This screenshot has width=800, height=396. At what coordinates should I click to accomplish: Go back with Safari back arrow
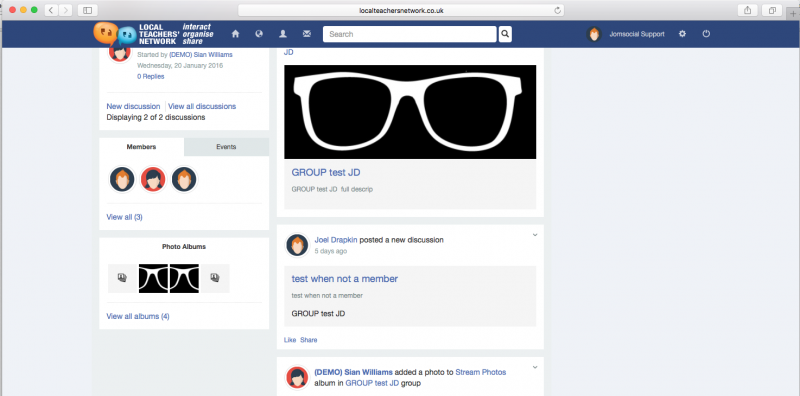(x=52, y=10)
